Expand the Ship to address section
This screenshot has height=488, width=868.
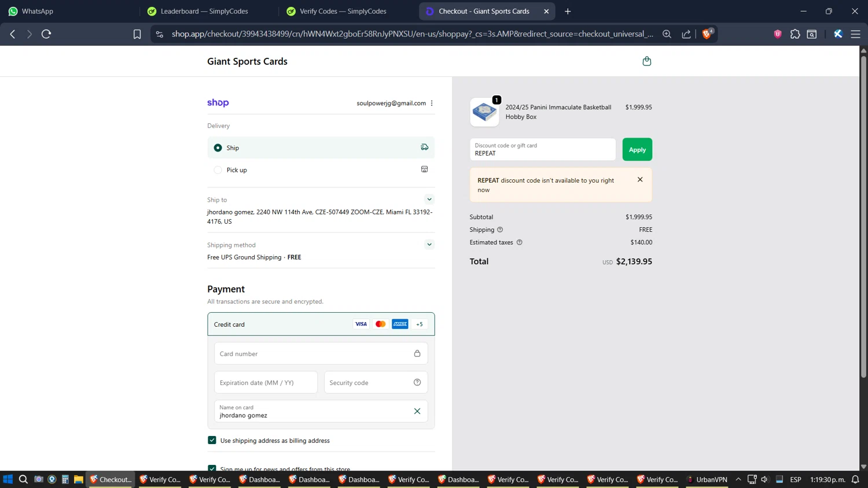(429, 199)
